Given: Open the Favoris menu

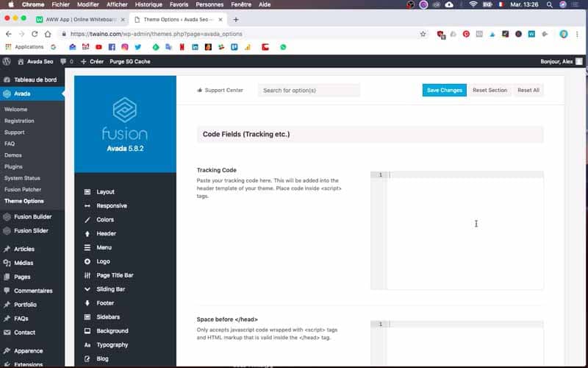Looking at the screenshot, I should 179,4.
